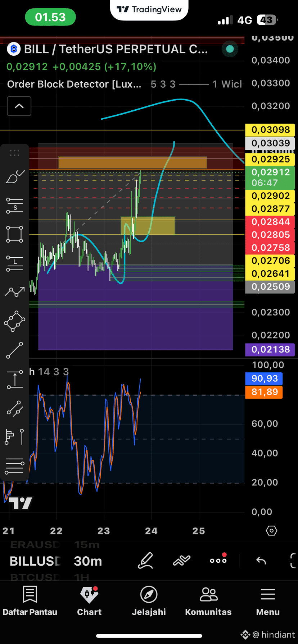Tap the green market status dot
Screen dimensions: 298x644
230,49
